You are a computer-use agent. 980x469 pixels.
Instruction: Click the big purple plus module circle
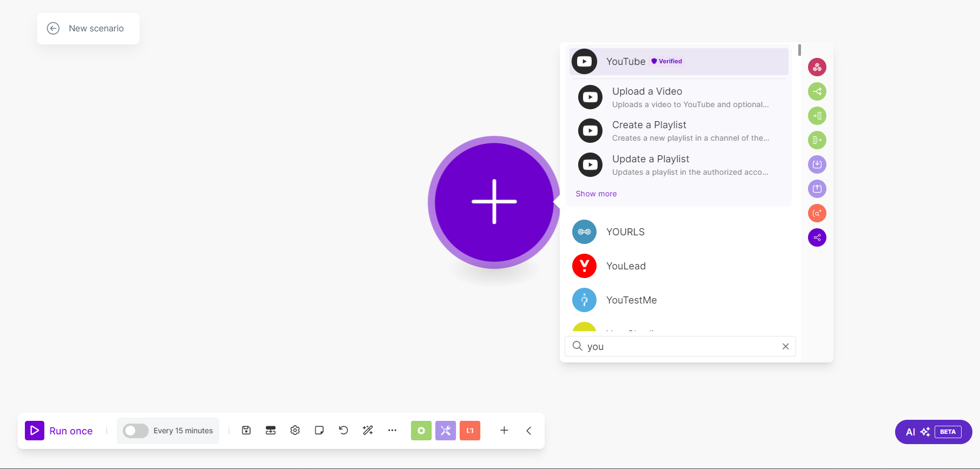point(494,202)
